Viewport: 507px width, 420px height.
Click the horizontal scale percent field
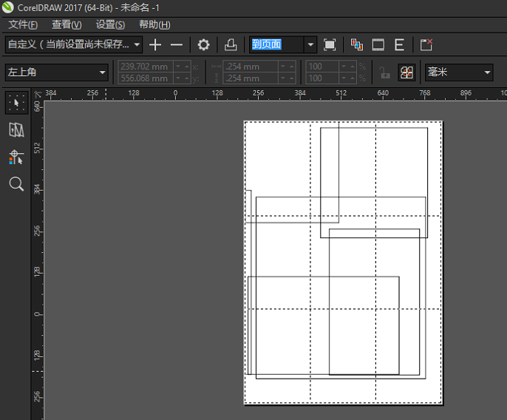point(321,67)
